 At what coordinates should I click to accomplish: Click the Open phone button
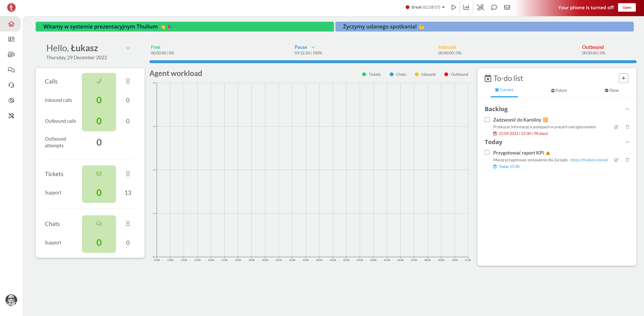click(x=626, y=7)
